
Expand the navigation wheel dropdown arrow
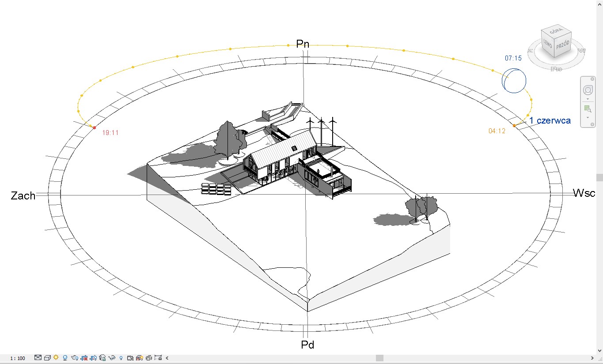pyautogui.click(x=588, y=99)
